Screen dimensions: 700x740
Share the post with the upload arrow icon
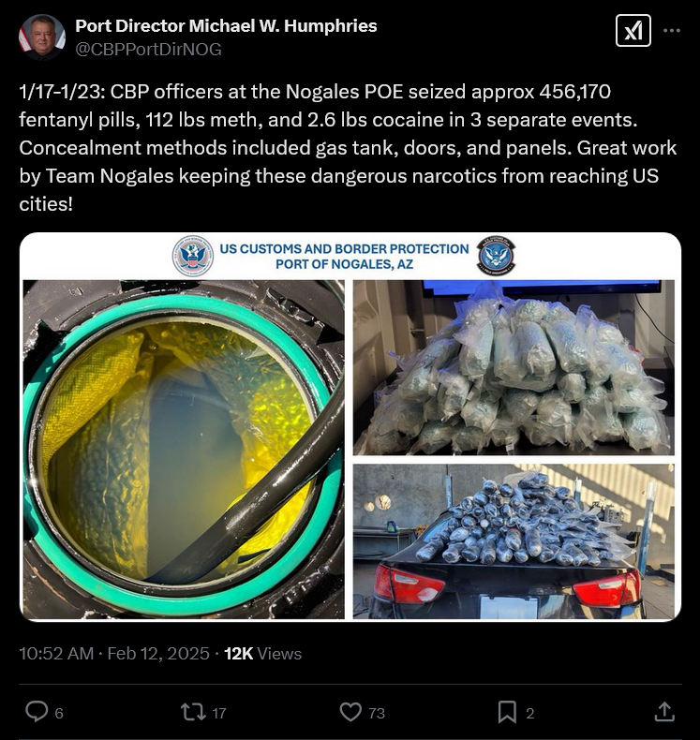coord(664,712)
